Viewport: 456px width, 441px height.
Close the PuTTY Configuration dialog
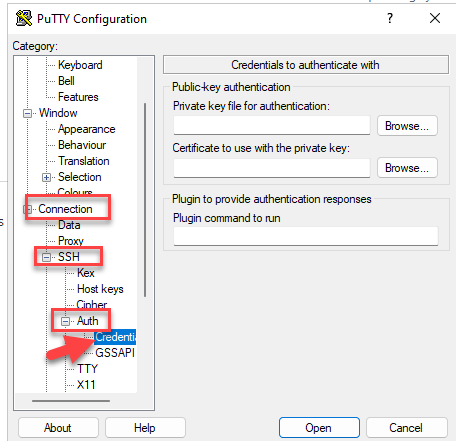pyautogui.click(x=435, y=18)
